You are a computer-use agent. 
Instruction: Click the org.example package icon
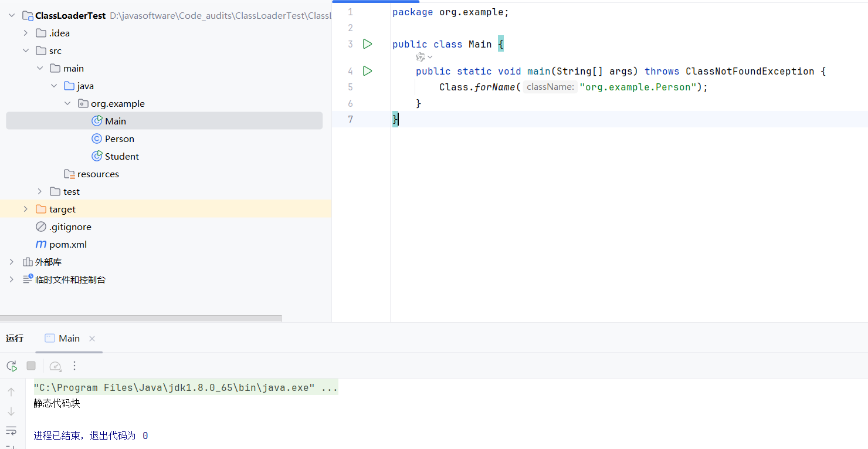(83, 103)
